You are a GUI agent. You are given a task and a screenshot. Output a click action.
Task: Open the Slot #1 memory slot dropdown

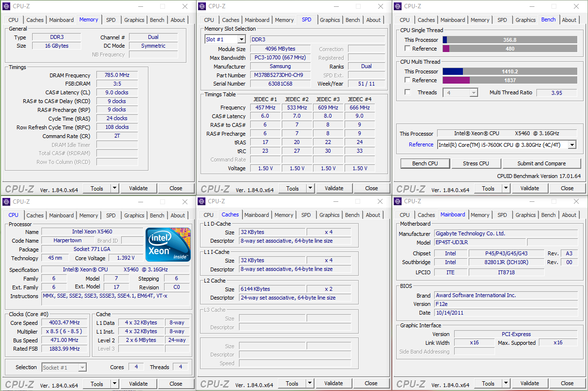coord(241,39)
